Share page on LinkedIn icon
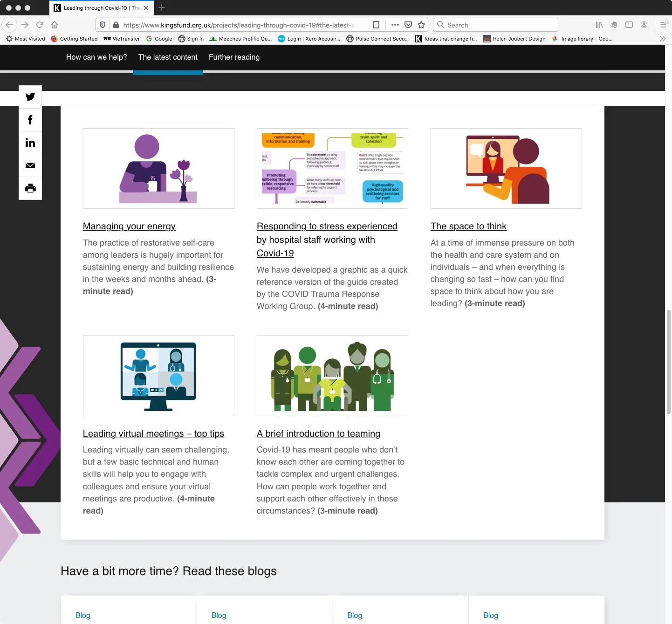672x624 pixels. point(30,143)
